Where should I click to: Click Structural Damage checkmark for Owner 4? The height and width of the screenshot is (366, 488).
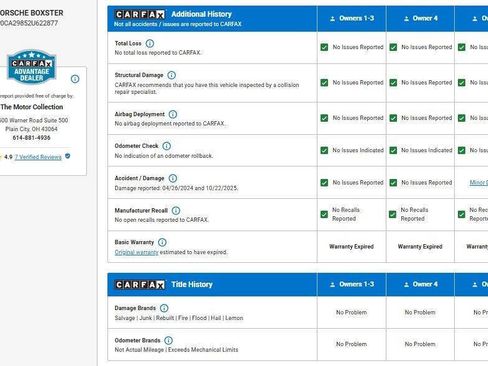pyautogui.click(x=393, y=83)
